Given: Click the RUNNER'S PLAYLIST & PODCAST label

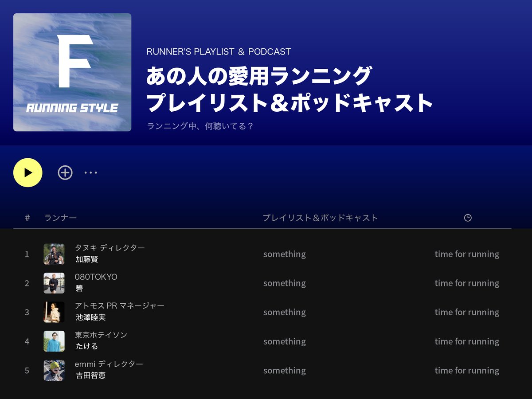Looking at the screenshot, I should (x=218, y=51).
